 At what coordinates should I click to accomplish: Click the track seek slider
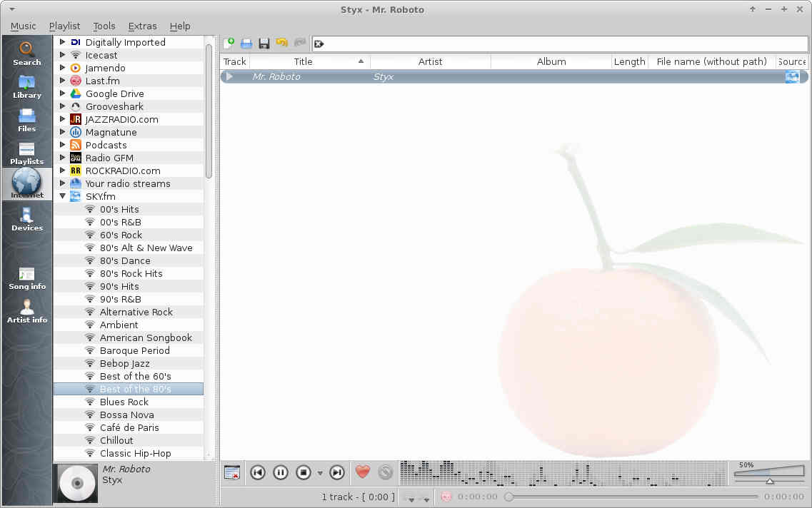[631, 497]
